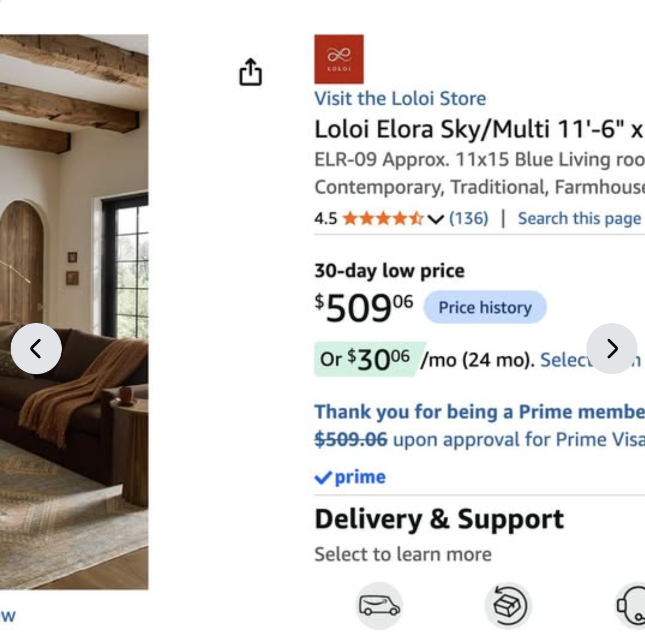Image resolution: width=645 pixels, height=644 pixels.
Task: Go to next slide arrow
Action: point(612,349)
